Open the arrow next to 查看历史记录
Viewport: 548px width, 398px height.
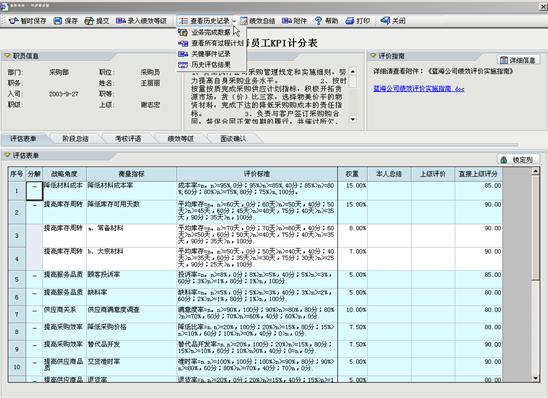pyautogui.click(x=234, y=21)
